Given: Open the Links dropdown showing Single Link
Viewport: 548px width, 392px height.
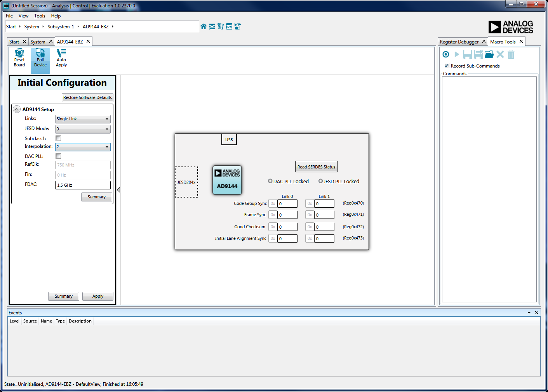Looking at the screenshot, I should (83, 119).
